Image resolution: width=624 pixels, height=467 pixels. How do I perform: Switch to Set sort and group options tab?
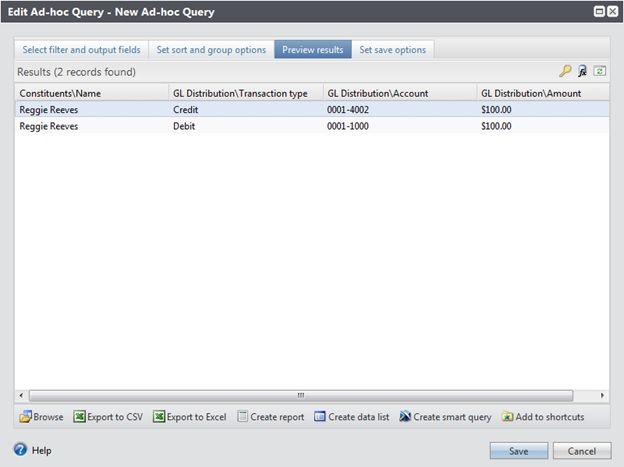point(211,49)
